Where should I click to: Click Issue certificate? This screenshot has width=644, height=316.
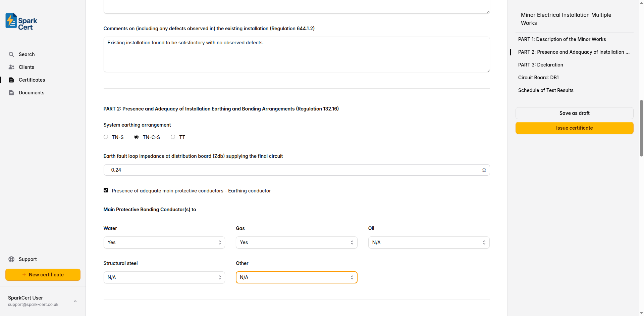tap(574, 128)
